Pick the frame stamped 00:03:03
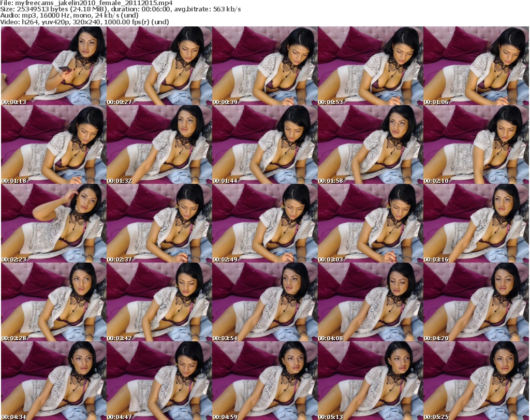The image size is (530, 420). [370, 223]
